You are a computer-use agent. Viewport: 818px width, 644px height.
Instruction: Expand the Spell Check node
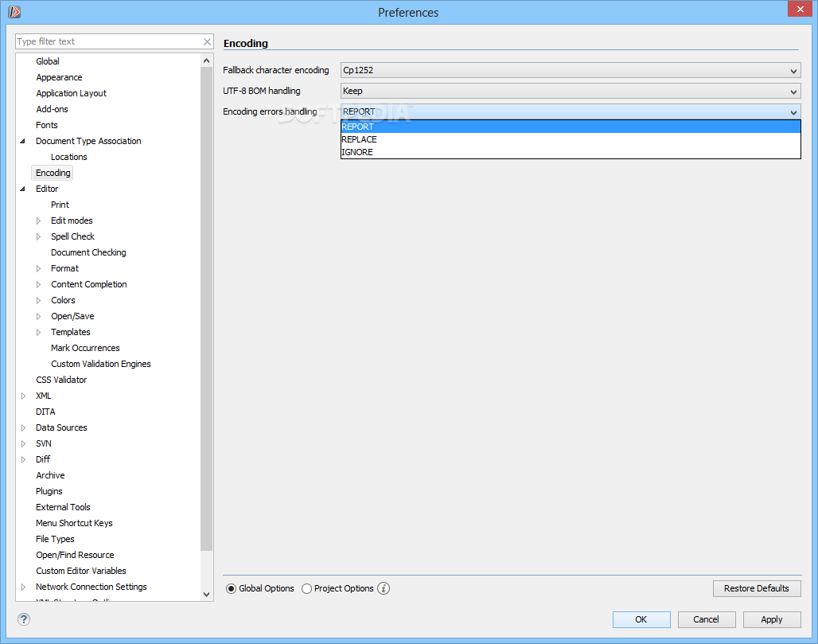coord(38,236)
